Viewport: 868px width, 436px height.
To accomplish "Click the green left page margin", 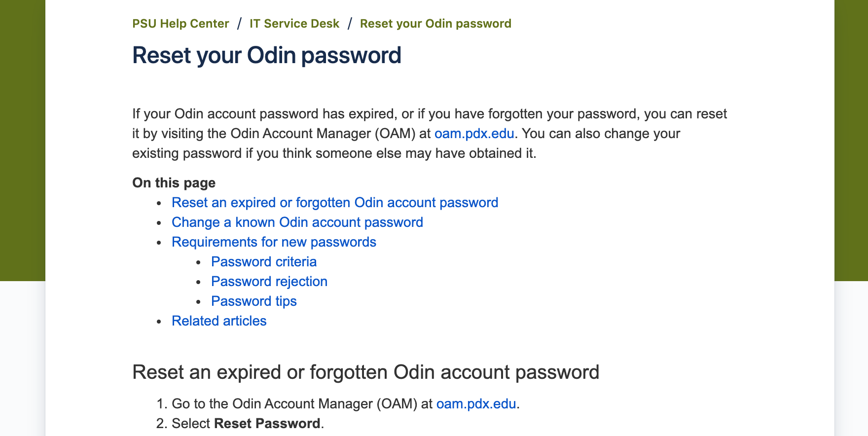I will click(22, 138).
